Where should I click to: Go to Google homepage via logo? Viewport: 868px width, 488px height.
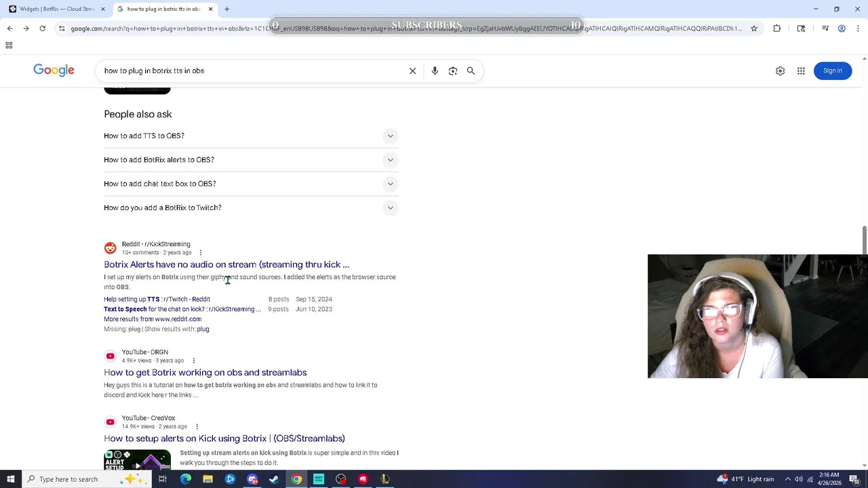pos(54,70)
